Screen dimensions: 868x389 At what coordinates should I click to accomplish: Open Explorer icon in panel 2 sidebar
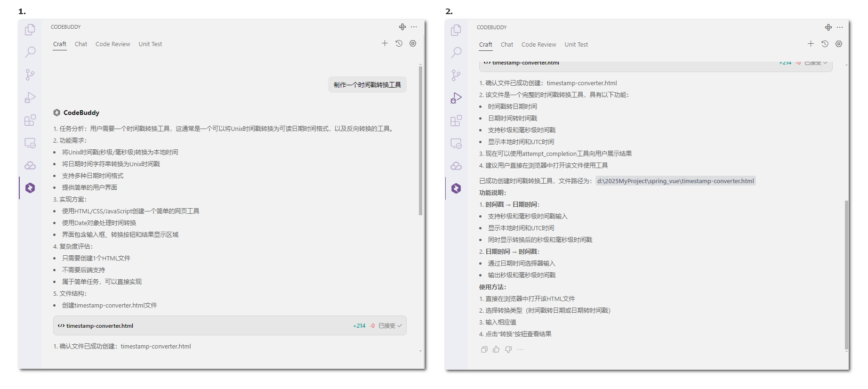(456, 30)
